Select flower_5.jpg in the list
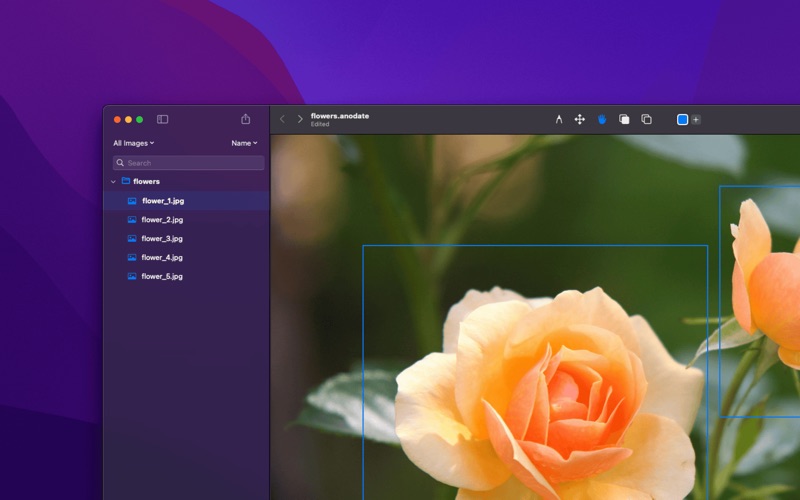 (x=187, y=277)
